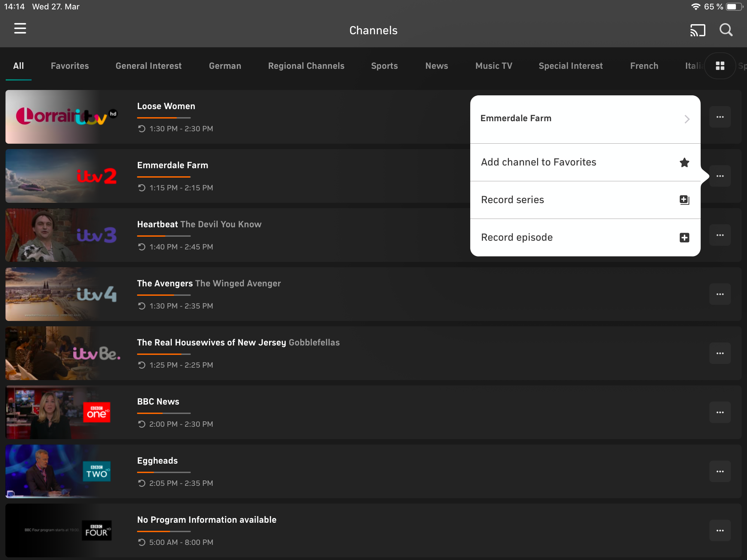The image size is (747, 560).
Task: Choose Record series in popup
Action: [x=585, y=200]
